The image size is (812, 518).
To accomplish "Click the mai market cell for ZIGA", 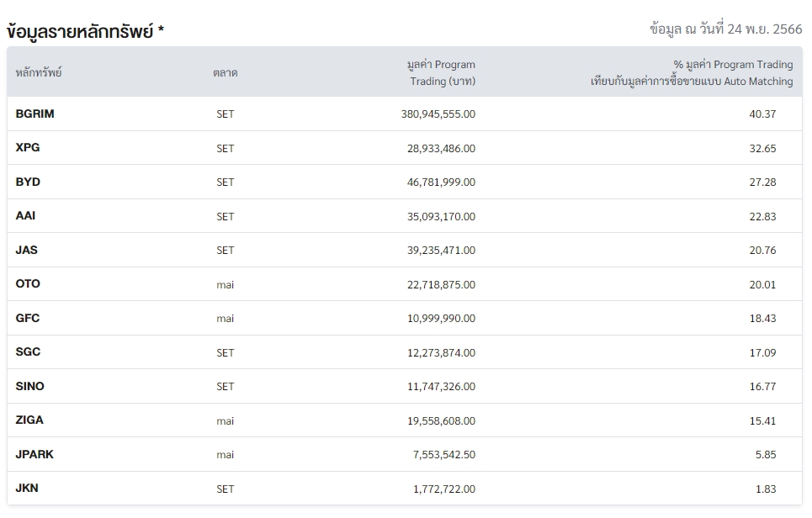I will click(226, 420).
